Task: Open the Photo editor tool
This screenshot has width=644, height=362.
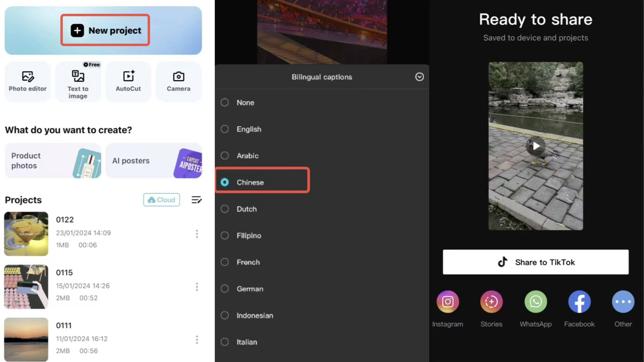Action: pos(28,82)
